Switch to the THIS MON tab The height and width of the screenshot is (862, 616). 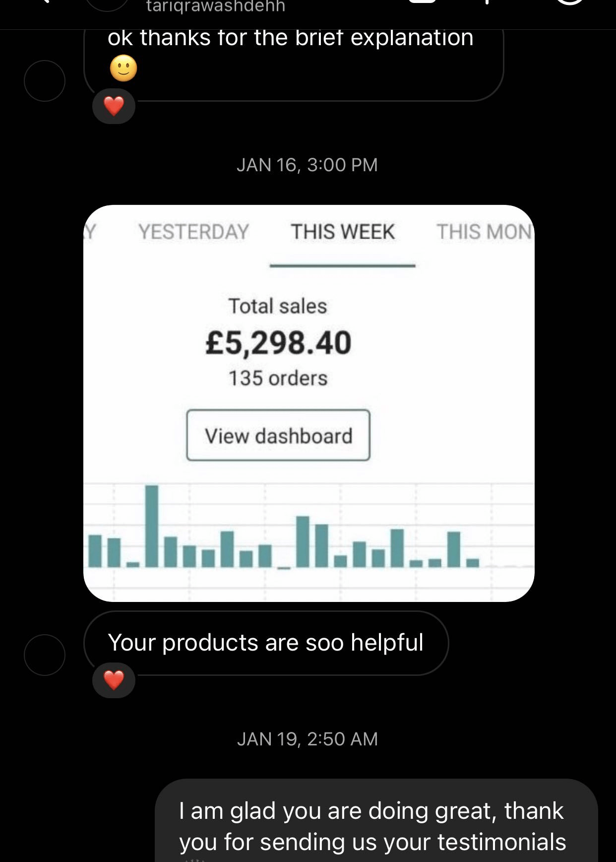484,232
